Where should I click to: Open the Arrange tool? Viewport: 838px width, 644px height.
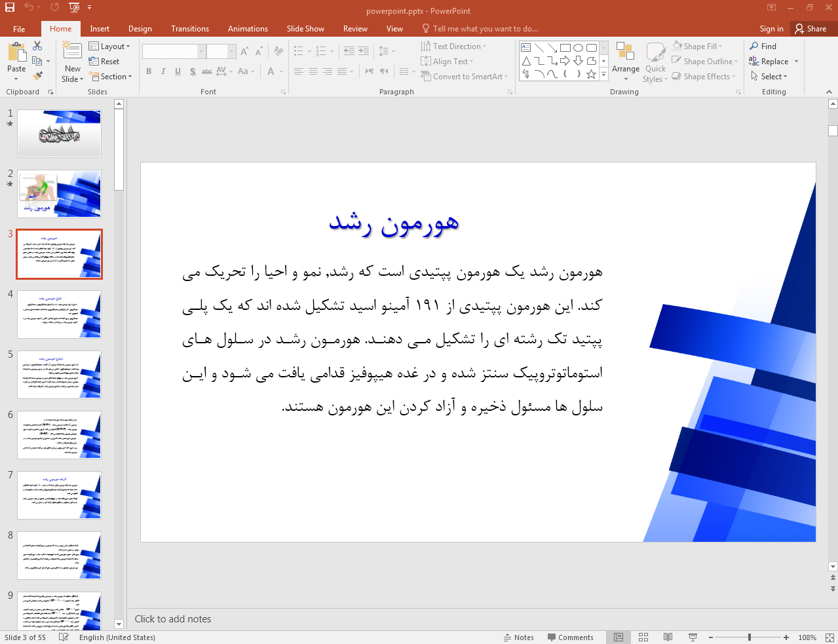coord(625,59)
